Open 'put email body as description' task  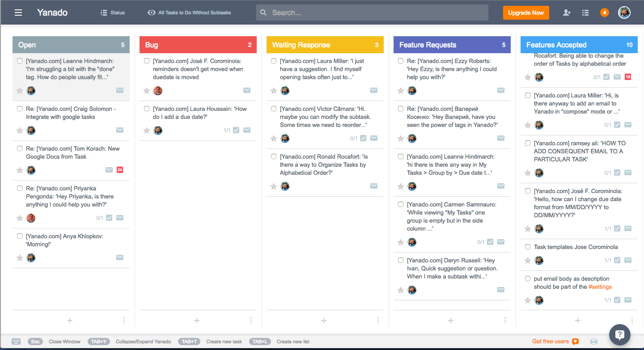[x=573, y=283]
